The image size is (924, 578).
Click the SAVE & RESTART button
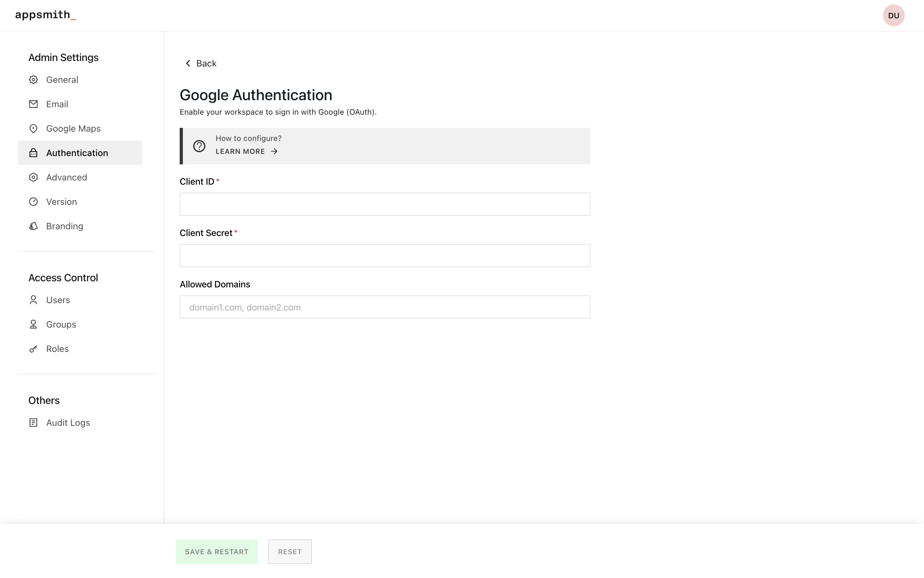click(x=217, y=551)
